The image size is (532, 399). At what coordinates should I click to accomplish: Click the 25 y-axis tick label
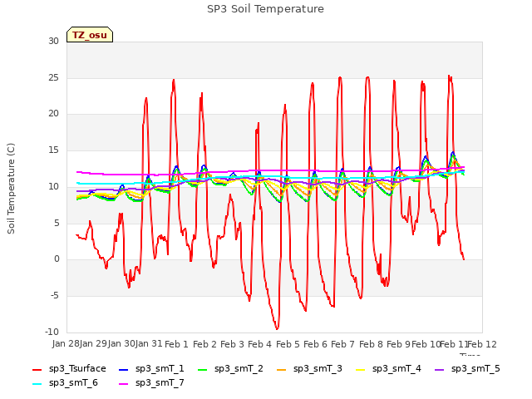click(53, 77)
